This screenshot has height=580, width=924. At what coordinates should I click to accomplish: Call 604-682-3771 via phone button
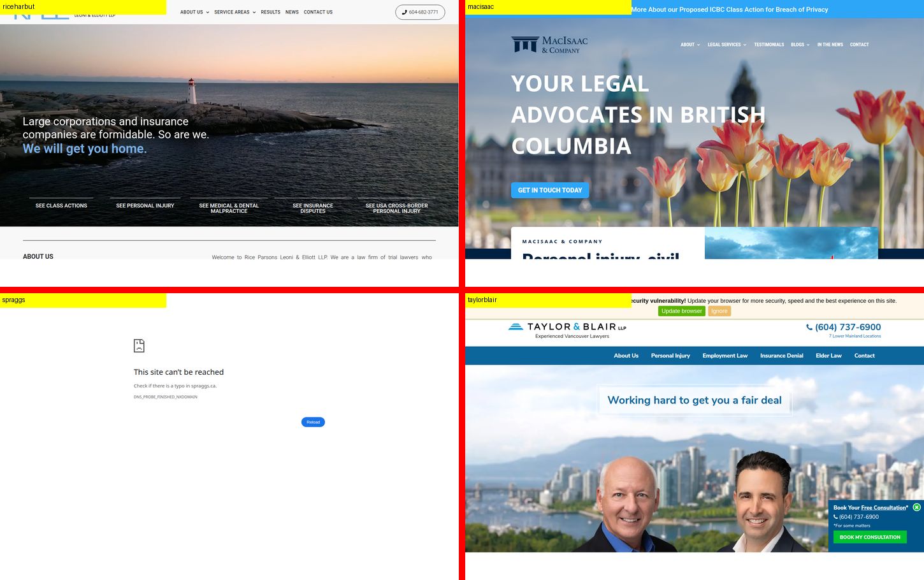420,12
